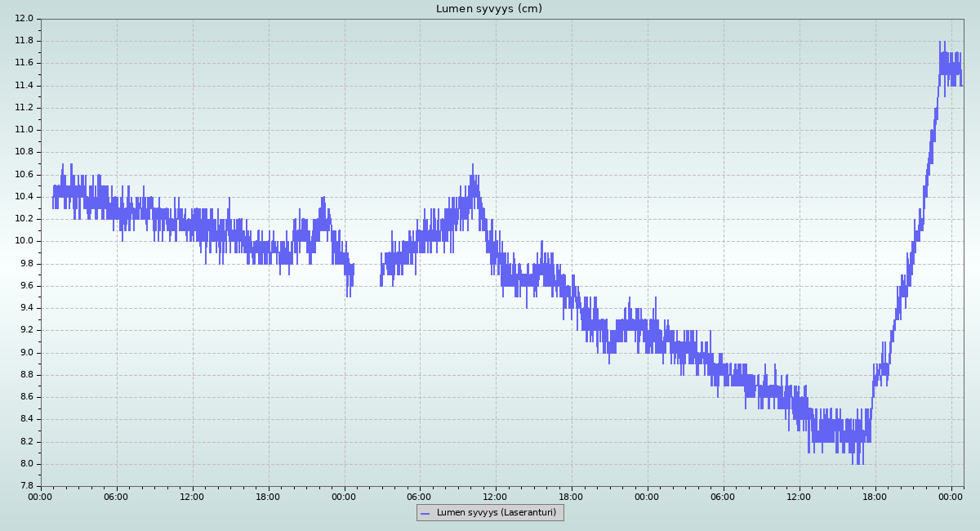Image resolution: width=980 pixels, height=531 pixels.
Task: Click the chart title 'Lumen syvyys (cm)'
Action: click(x=488, y=9)
